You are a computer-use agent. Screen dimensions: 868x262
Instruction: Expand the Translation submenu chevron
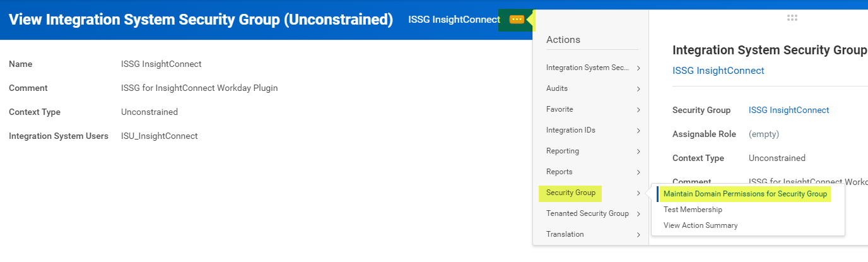point(638,235)
